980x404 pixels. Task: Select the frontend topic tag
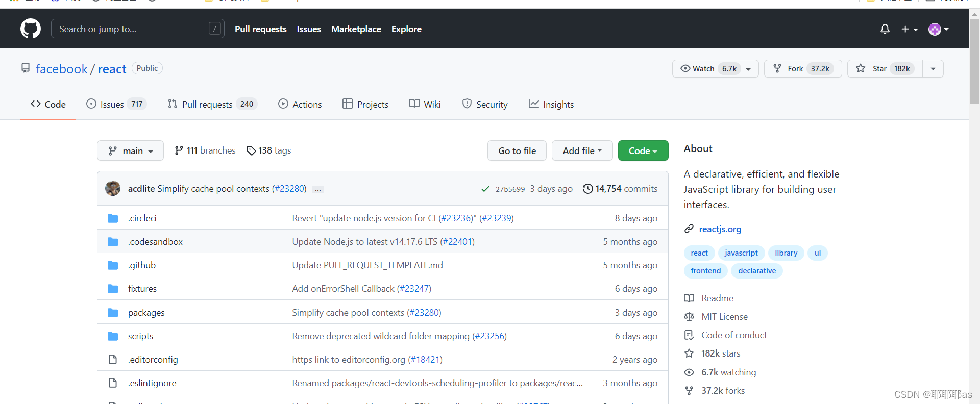[x=706, y=271]
